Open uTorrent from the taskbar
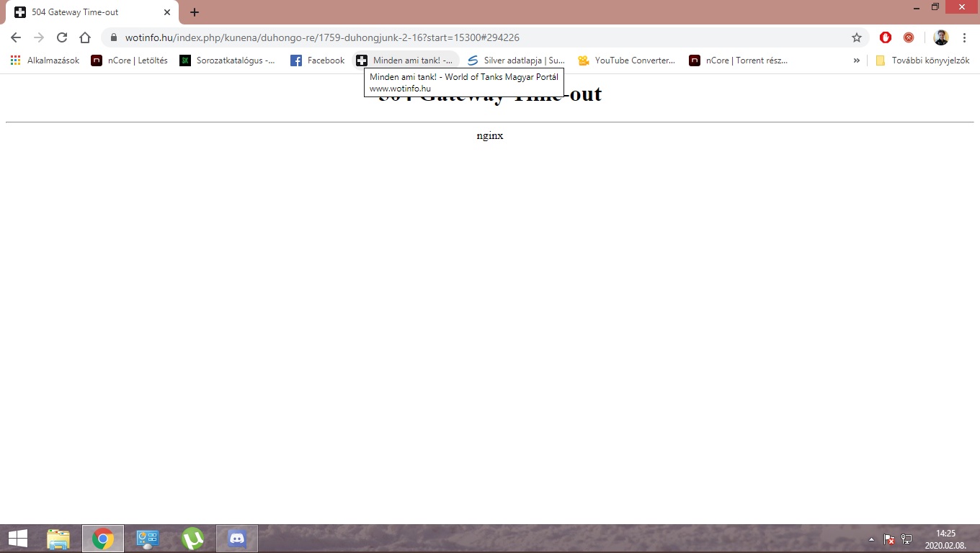980x553 pixels. pyautogui.click(x=192, y=539)
